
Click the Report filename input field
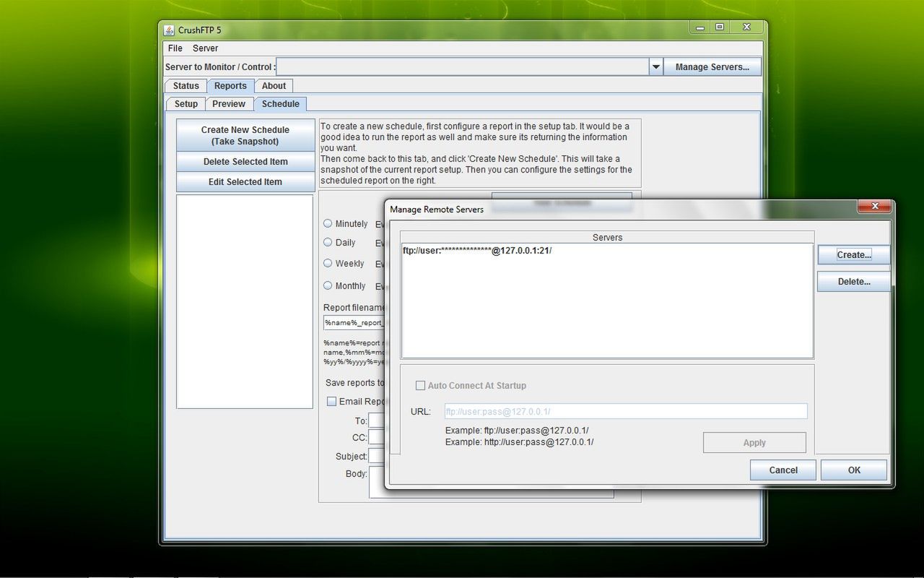[354, 323]
